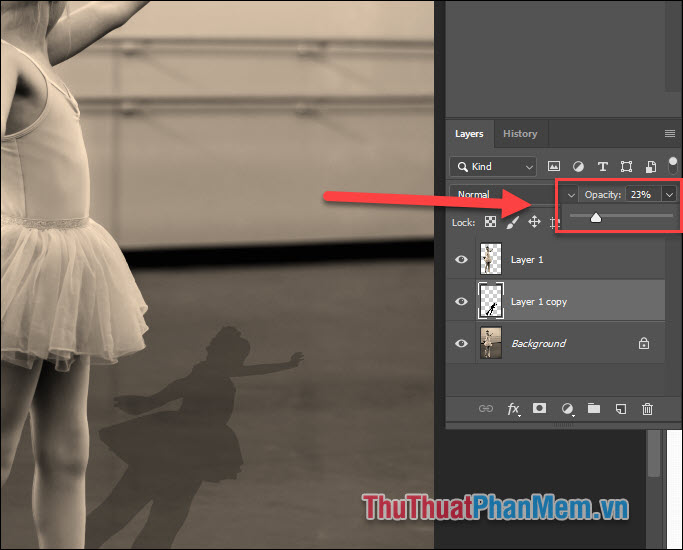Filter for smart objects icon
Image resolution: width=683 pixels, height=550 pixels.
click(651, 166)
